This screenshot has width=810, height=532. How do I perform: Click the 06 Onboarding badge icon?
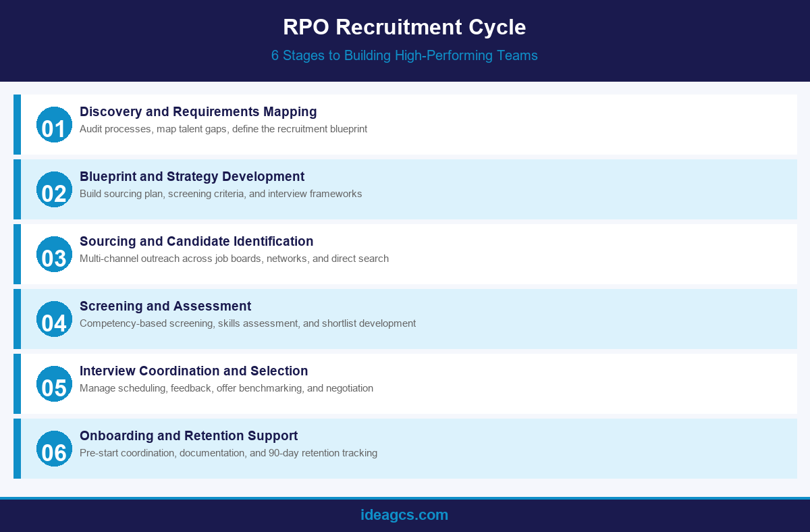pos(54,448)
